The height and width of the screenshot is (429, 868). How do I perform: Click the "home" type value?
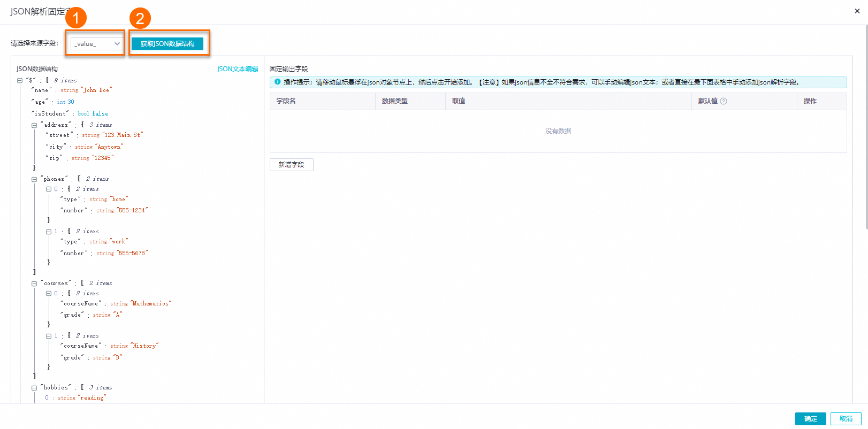(119, 200)
